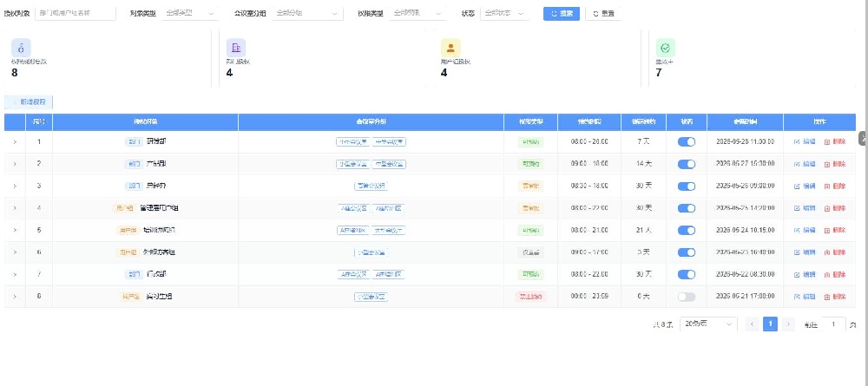Click the go-to-page number input

coord(833,324)
